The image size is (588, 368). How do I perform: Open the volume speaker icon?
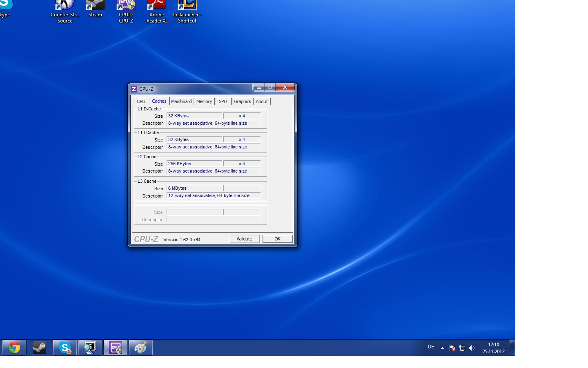[472, 348]
